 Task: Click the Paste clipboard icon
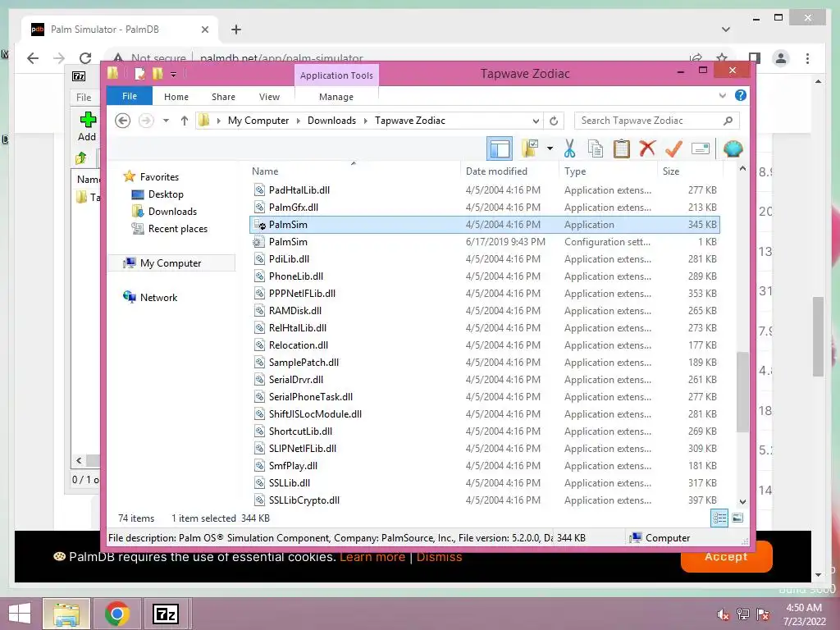[622, 148]
